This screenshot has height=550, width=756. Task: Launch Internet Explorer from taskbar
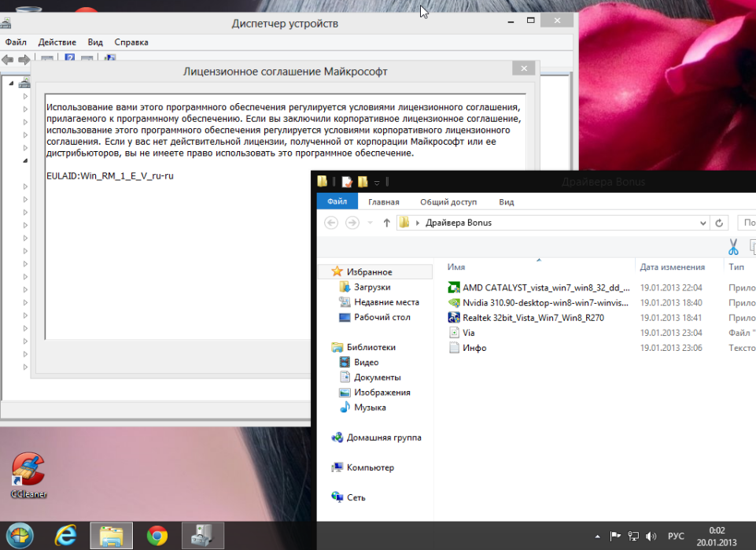(66, 536)
